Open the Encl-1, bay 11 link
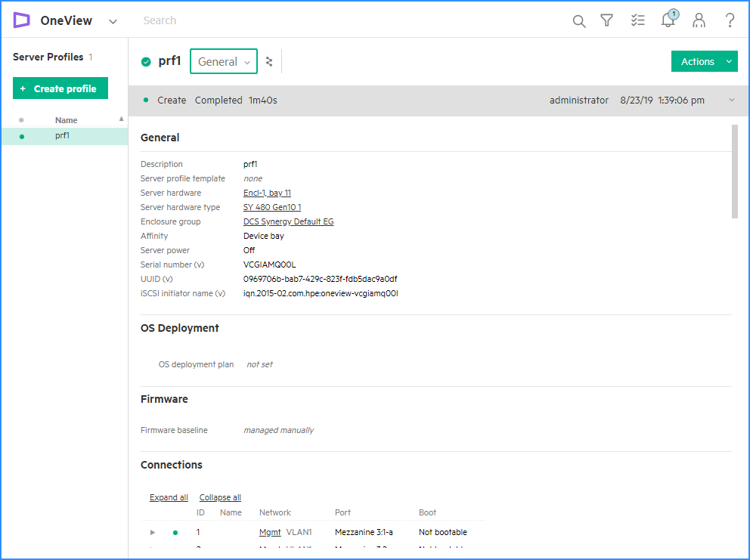The image size is (750, 560). [x=267, y=192]
